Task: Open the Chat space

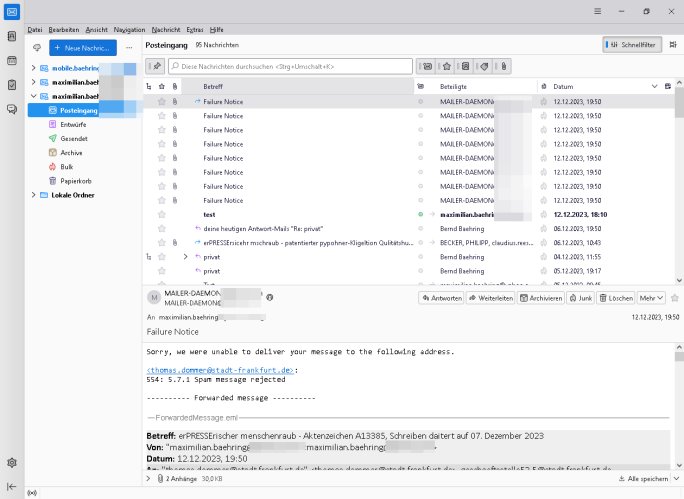Action: [x=12, y=109]
